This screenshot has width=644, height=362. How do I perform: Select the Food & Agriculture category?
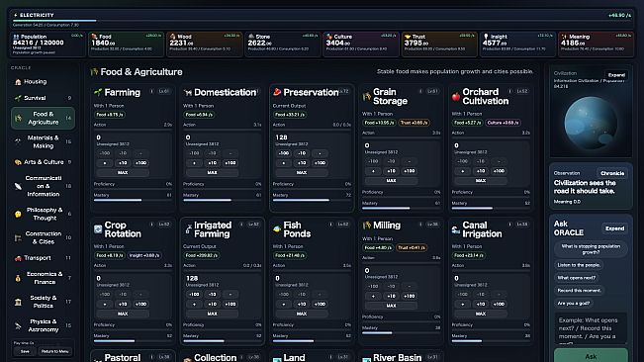[x=43, y=119]
